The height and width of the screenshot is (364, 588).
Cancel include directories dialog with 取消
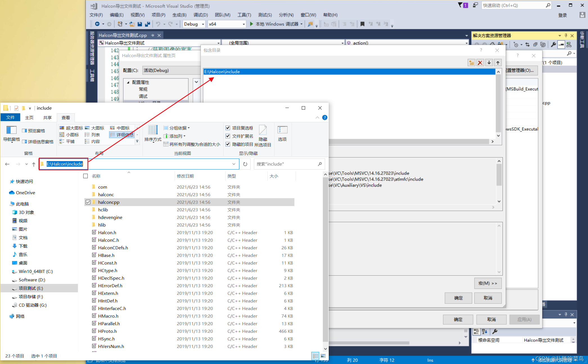488,298
